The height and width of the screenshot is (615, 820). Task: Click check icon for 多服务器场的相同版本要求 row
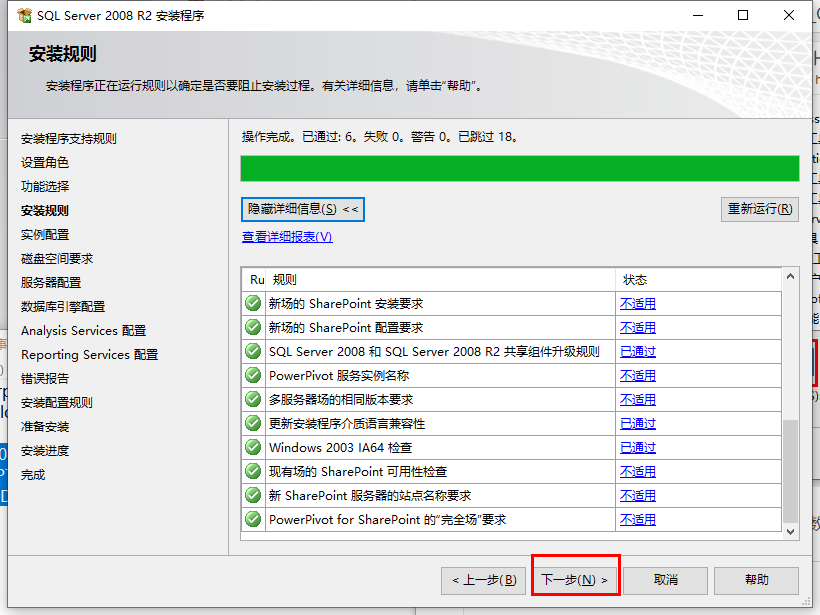coord(253,400)
